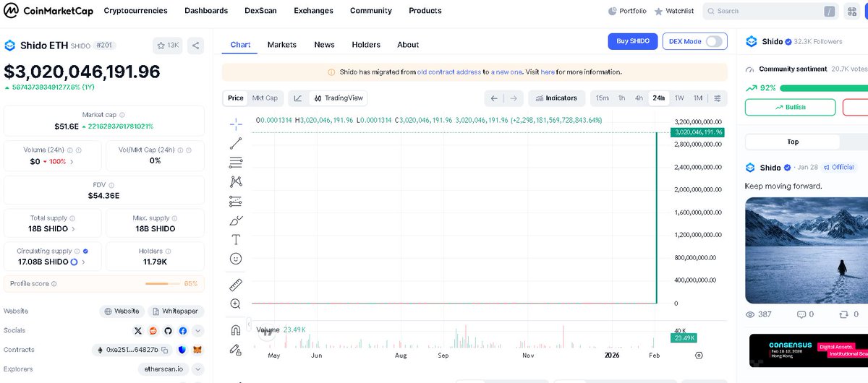Screen dimensions: 868x383
Task: Expand more Explorers chevron
Action: coord(198,369)
